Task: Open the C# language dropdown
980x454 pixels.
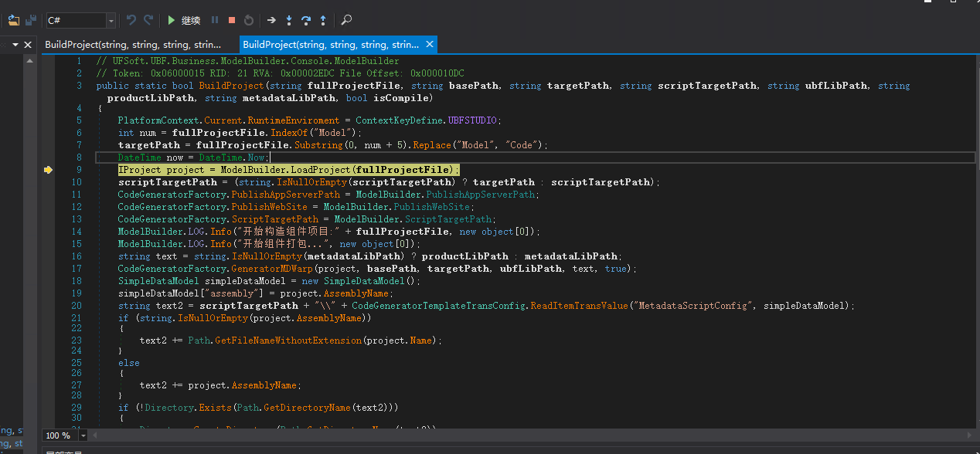Action: 111,21
